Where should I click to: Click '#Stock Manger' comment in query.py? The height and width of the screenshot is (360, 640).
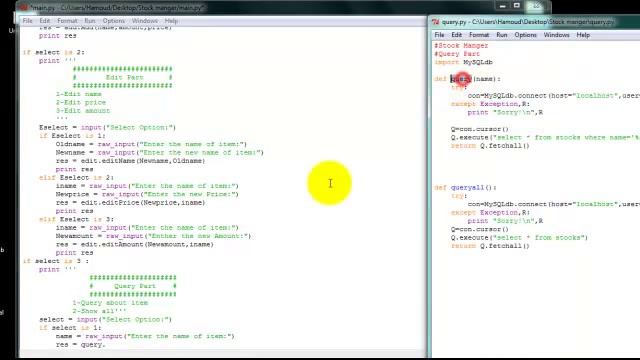coord(461,45)
